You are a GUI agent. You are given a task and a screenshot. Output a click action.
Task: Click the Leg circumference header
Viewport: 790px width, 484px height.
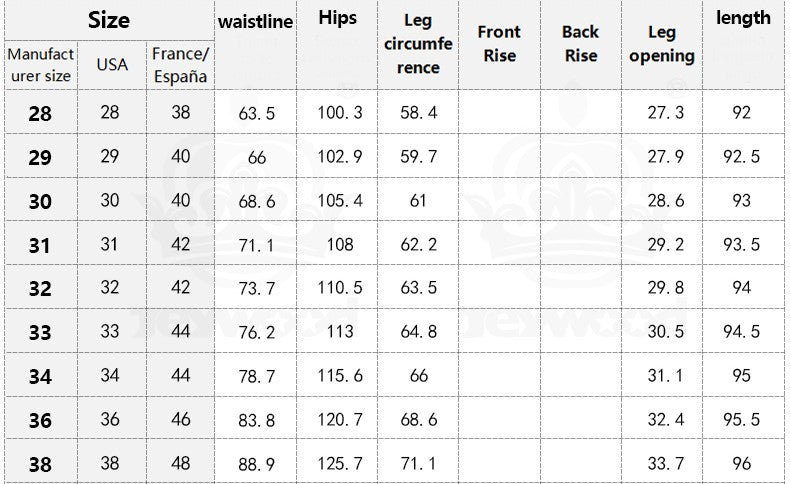418,44
